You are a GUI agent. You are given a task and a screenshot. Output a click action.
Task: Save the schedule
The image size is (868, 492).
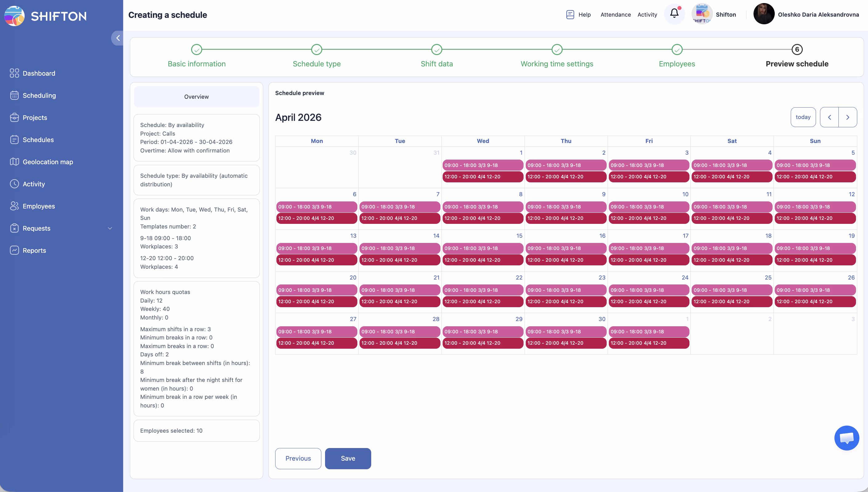click(348, 458)
